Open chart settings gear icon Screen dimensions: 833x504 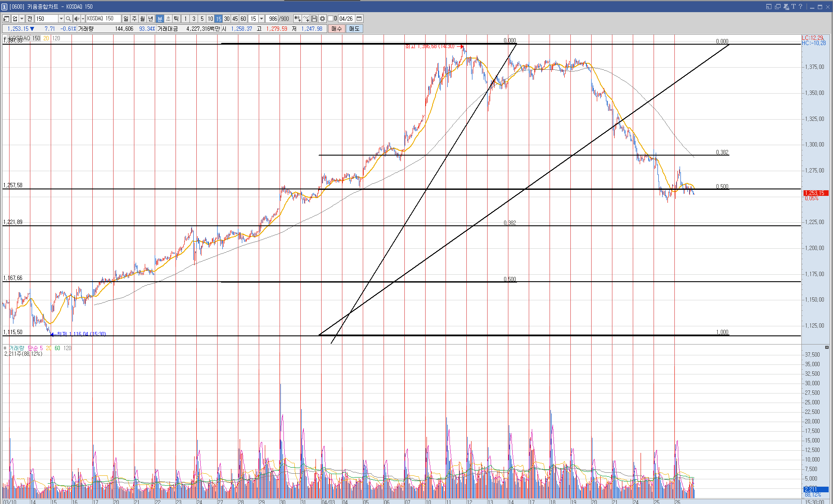[x=322, y=19]
